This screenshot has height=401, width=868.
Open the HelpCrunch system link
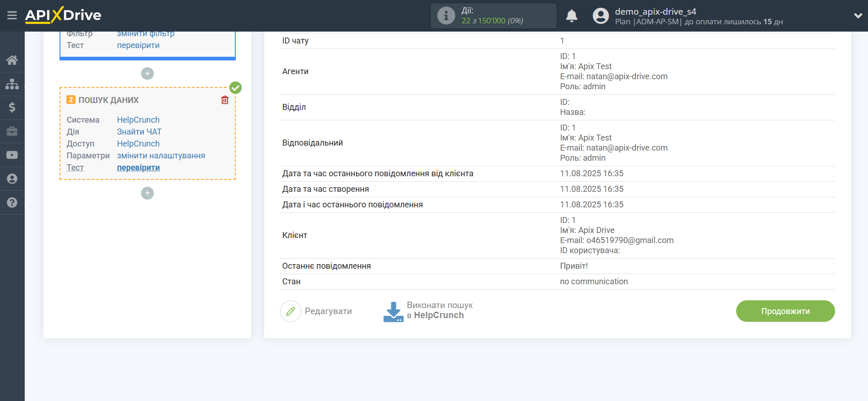tap(138, 120)
